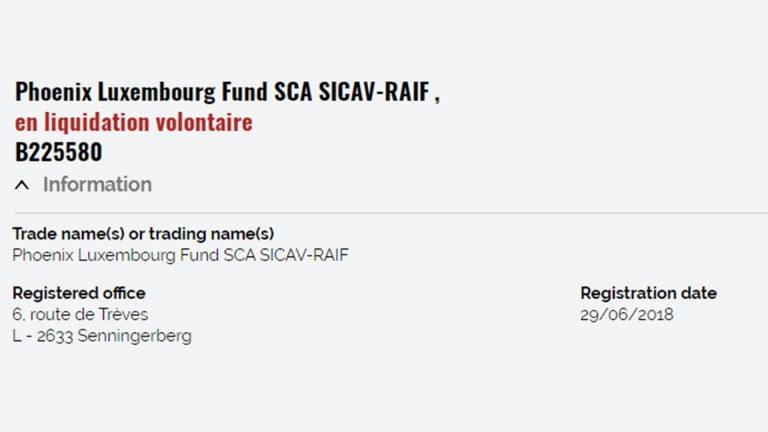Click the Information section header label

click(x=97, y=184)
